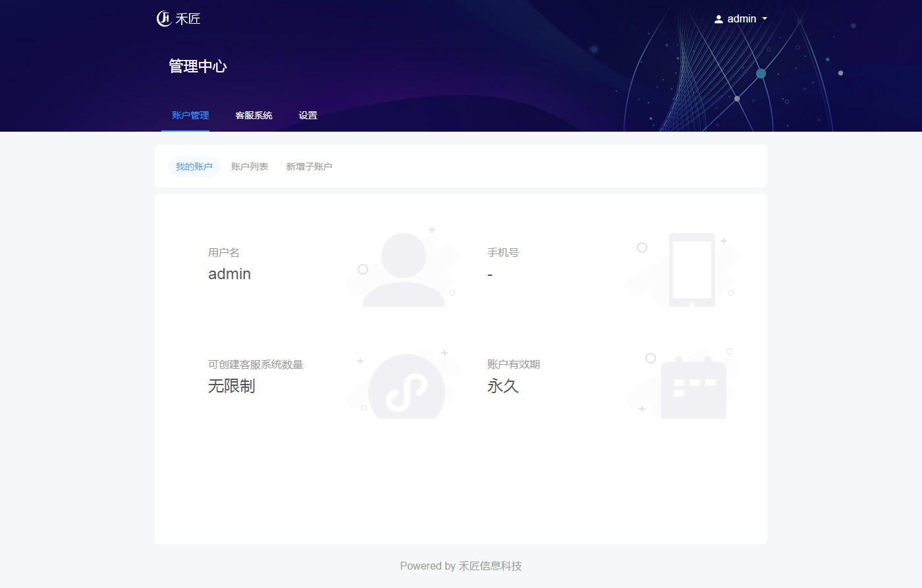Click the 手机号 label
The image size is (922, 588).
click(503, 253)
